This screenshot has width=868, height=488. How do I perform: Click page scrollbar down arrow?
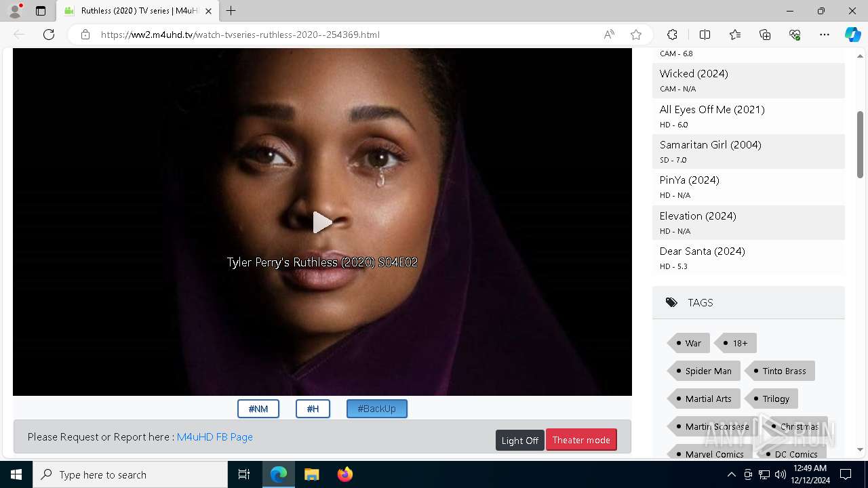860,449
